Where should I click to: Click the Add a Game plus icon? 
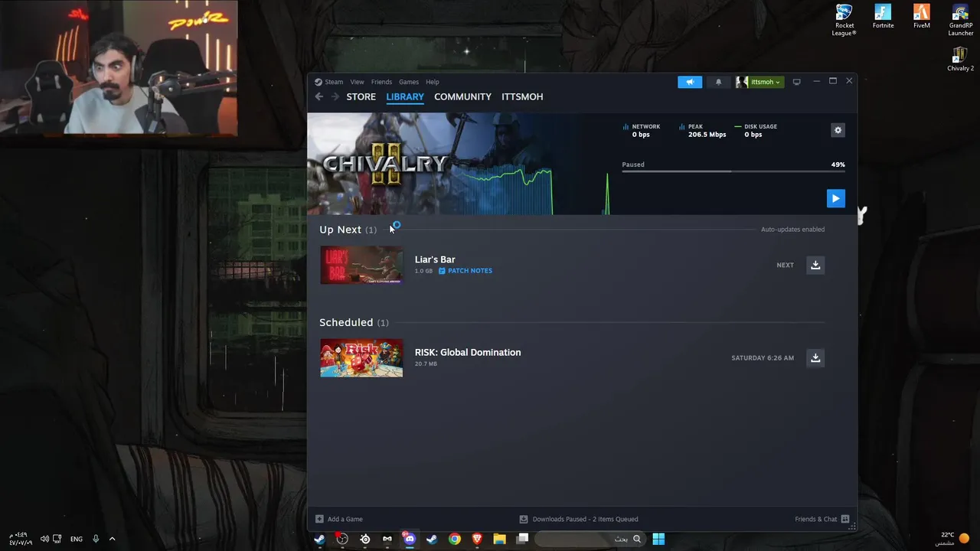pyautogui.click(x=319, y=519)
